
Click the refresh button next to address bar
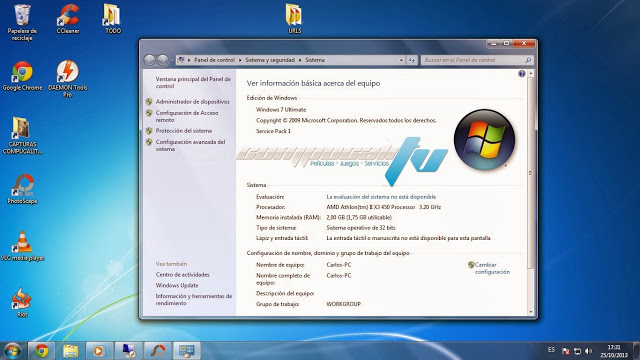[412, 60]
